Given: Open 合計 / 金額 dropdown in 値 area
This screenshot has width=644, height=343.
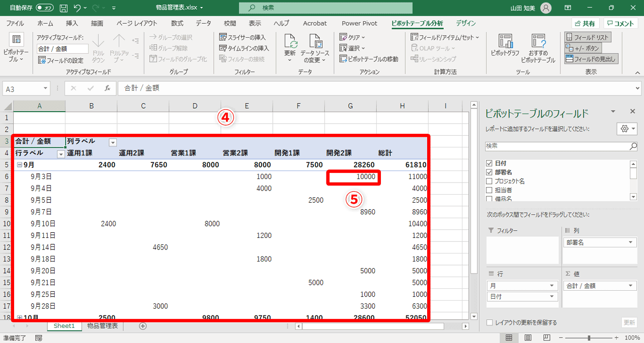Looking at the screenshot, I should (x=631, y=286).
